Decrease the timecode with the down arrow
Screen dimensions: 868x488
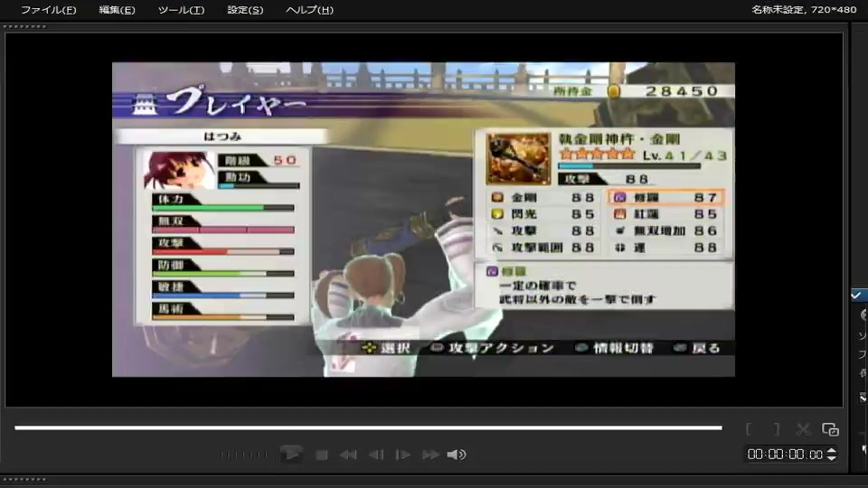point(832,458)
